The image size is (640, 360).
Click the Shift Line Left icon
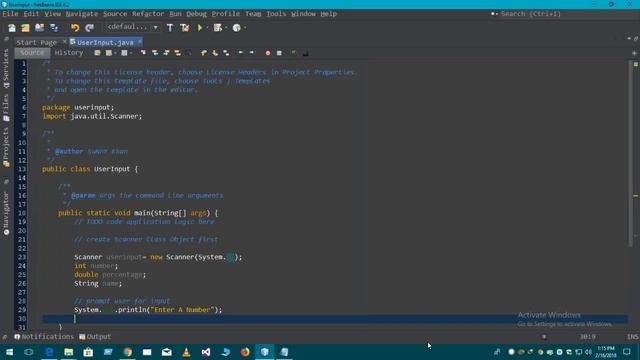click(x=241, y=53)
